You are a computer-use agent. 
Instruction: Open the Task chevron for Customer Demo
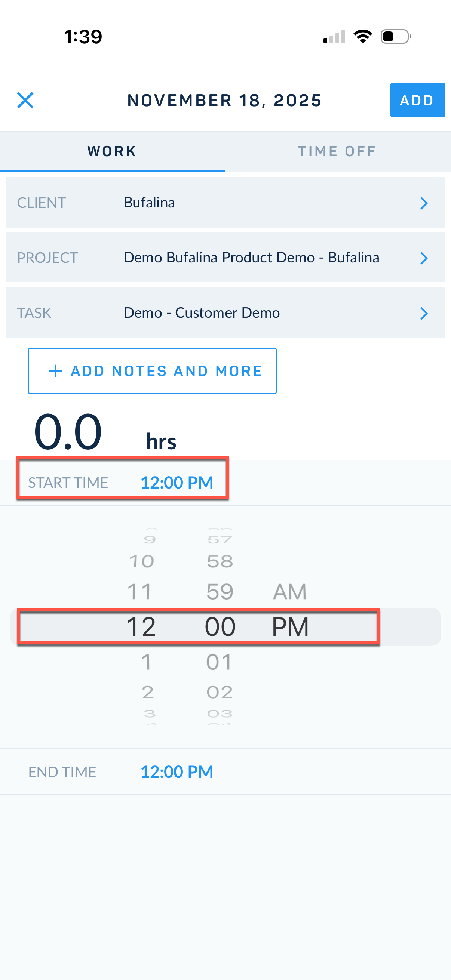424,313
